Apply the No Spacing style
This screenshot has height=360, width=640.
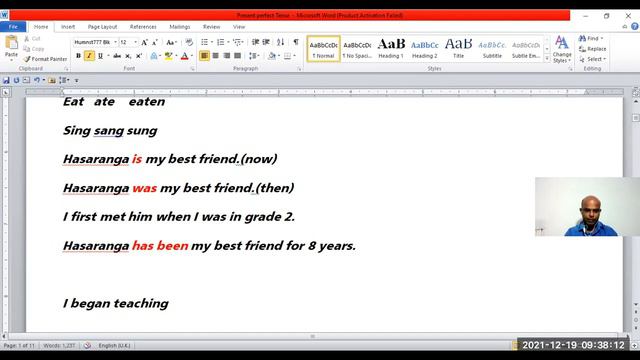click(357, 49)
